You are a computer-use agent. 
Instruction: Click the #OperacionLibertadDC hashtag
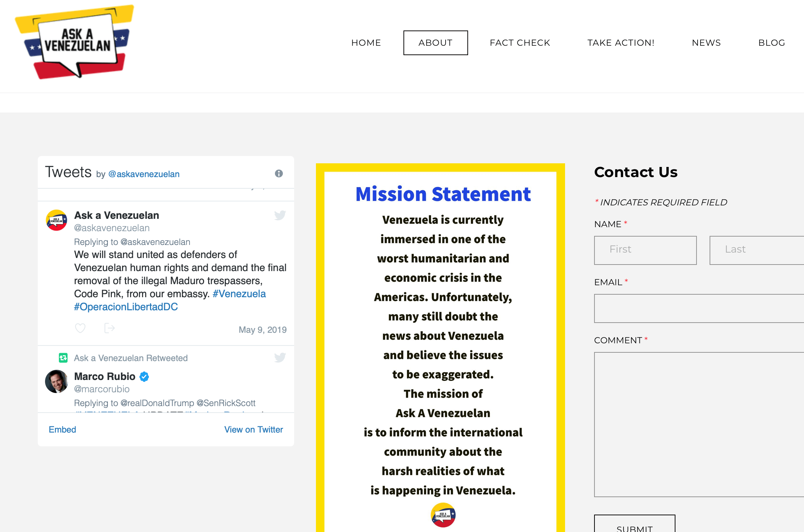126,307
